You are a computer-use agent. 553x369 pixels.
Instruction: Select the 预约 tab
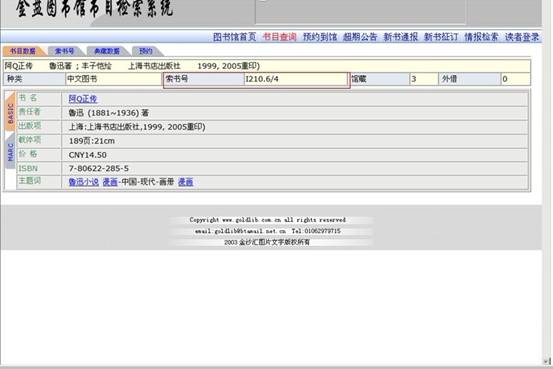146,51
